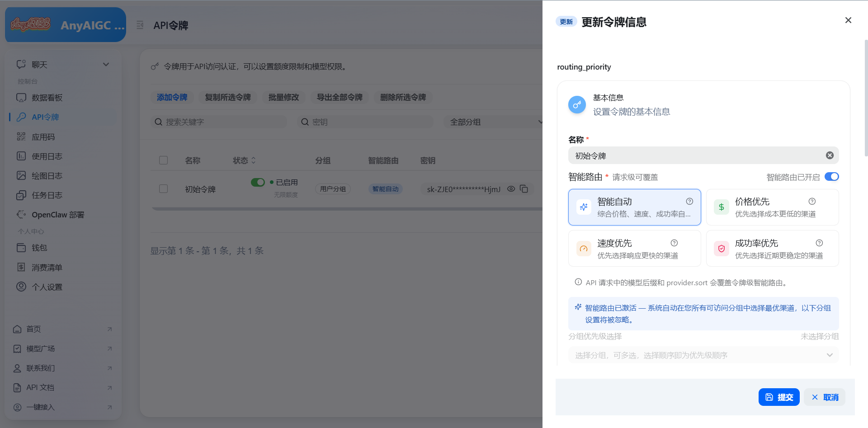Select the 智能自动 routing option
Image resolution: width=868 pixels, height=428 pixels.
pyautogui.click(x=634, y=207)
